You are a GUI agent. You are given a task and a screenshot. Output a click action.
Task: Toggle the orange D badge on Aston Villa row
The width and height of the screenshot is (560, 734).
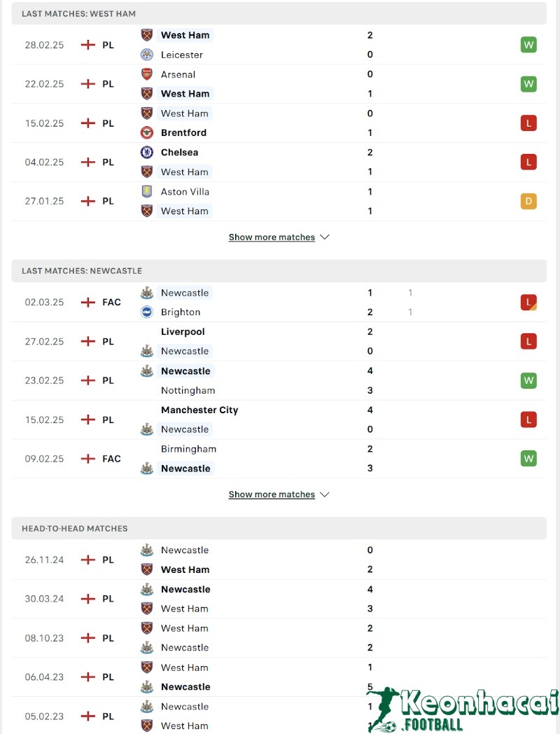pyautogui.click(x=528, y=201)
